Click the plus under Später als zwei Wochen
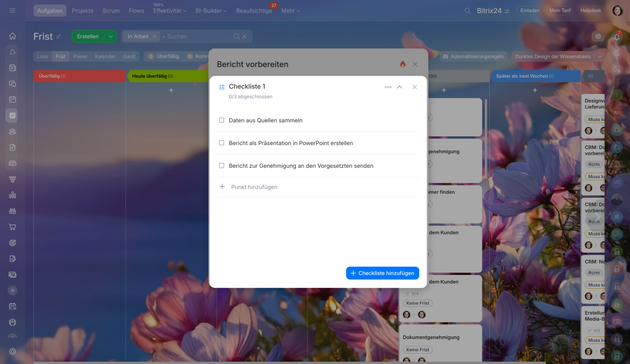This screenshot has height=364, width=630. click(535, 90)
